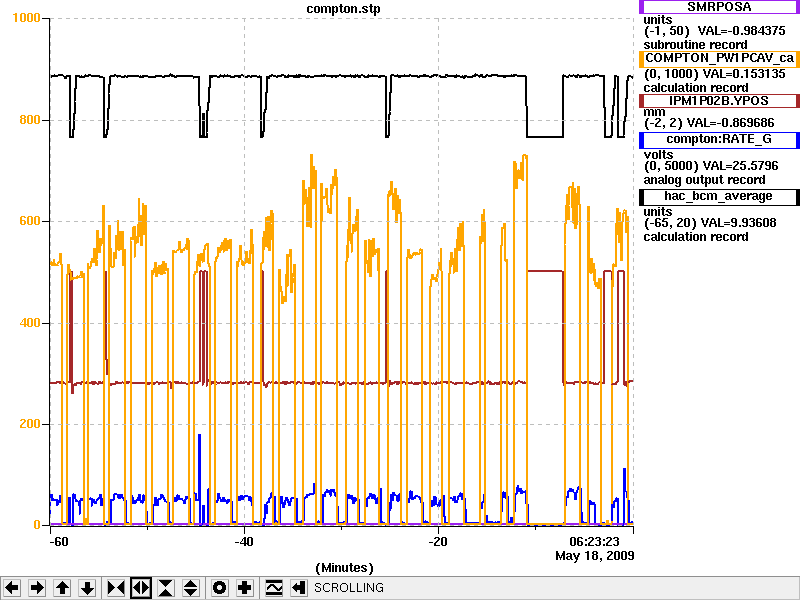The height and width of the screenshot is (600, 800).
Task: Click the 'volts' units label
Action: (x=658, y=155)
